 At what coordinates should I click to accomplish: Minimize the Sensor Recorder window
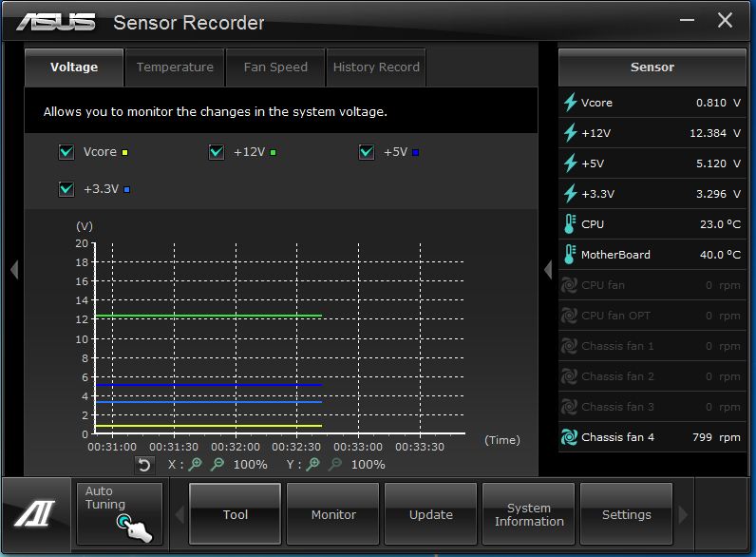[687, 20]
